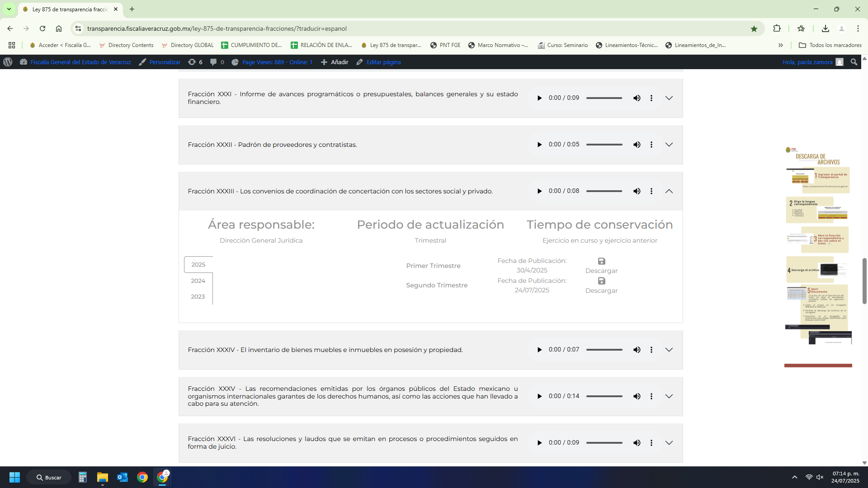This screenshot has width=868, height=488.
Task: Expand the Fracción XXXIV section
Action: click(x=669, y=350)
